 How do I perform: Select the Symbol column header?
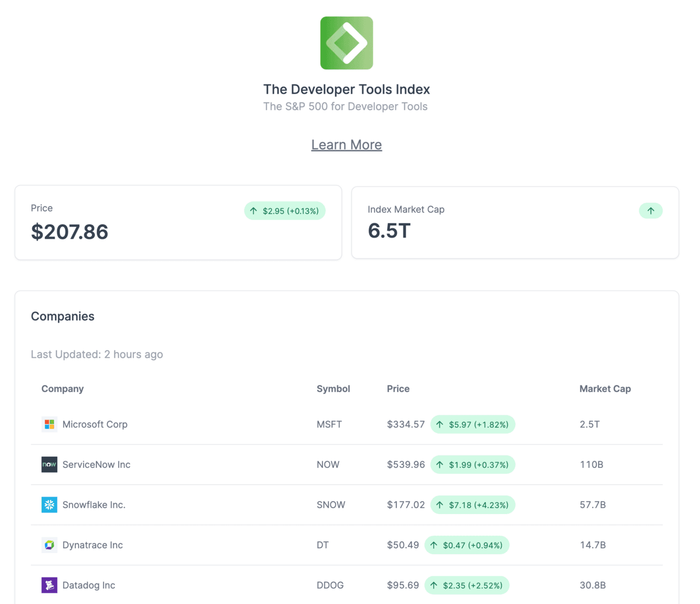point(333,389)
